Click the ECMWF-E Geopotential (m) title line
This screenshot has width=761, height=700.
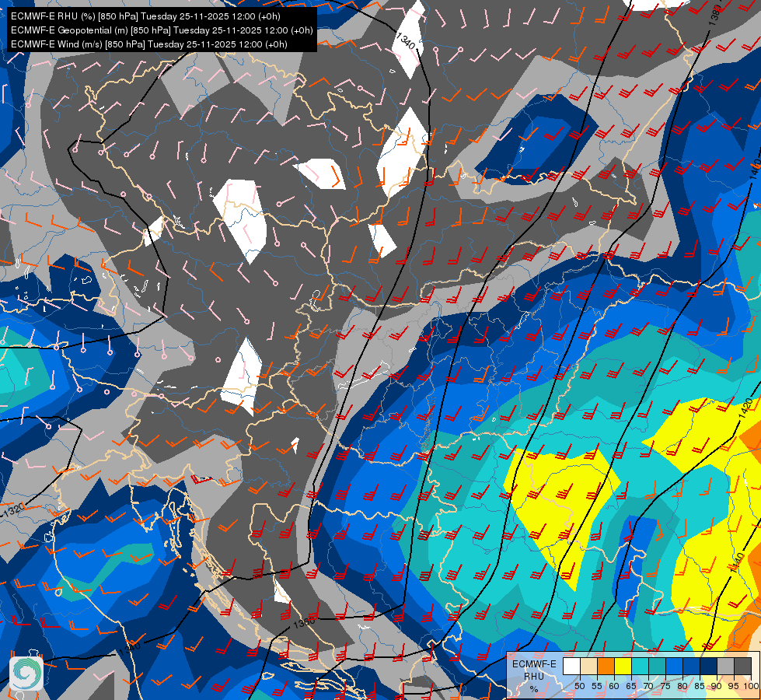[x=162, y=30]
